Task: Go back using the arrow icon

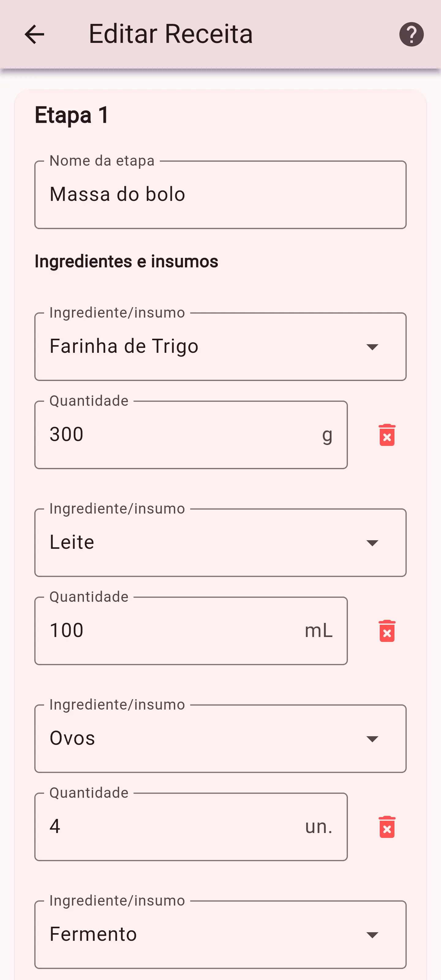Action: (x=34, y=35)
